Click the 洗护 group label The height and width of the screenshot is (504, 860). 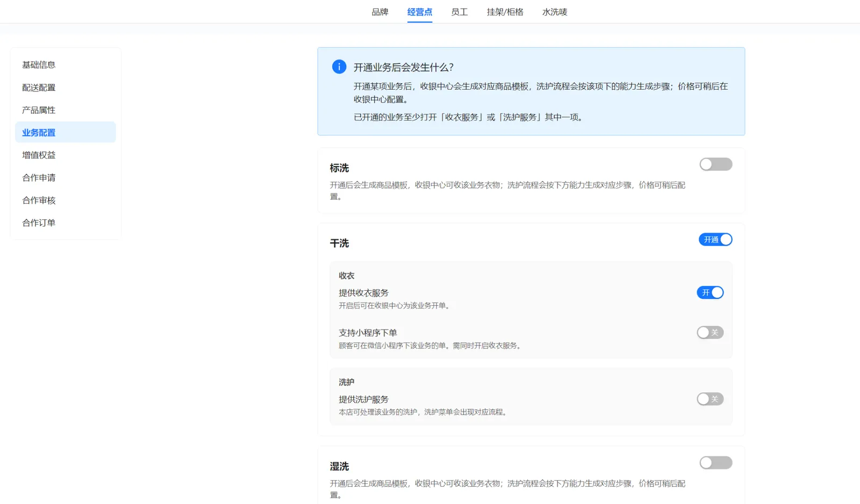pyautogui.click(x=346, y=382)
